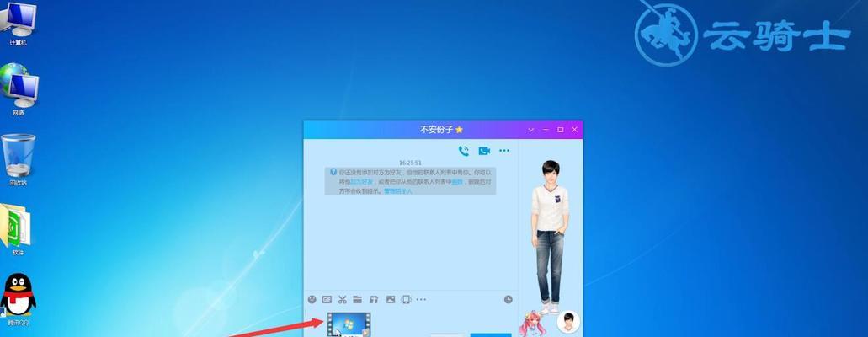The image size is (868, 337).
Task: Start a voice call in the chat
Action: click(463, 151)
